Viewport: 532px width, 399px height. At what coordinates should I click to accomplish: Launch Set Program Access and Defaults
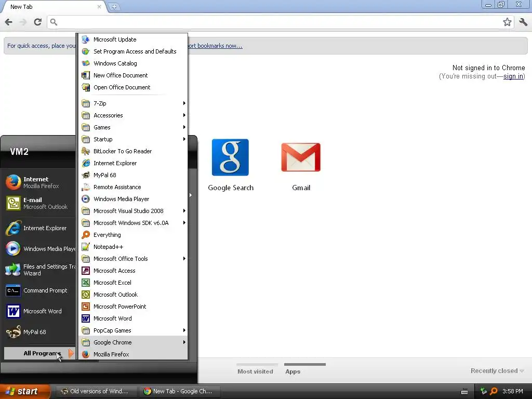point(133,51)
